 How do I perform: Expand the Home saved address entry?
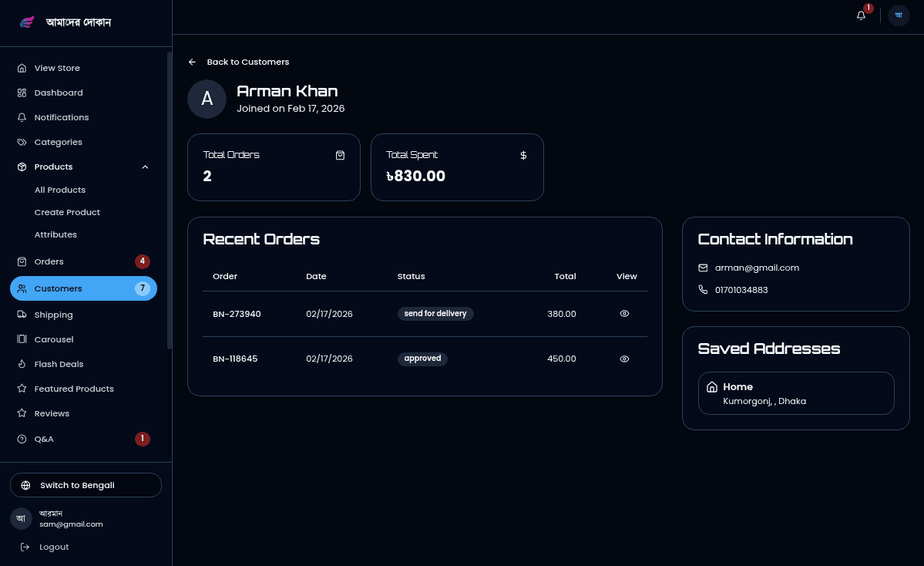pos(796,393)
